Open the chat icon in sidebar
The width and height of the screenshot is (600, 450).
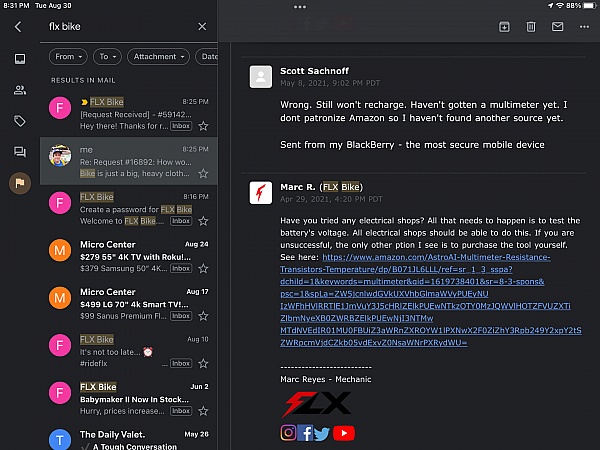tap(19, 152)
